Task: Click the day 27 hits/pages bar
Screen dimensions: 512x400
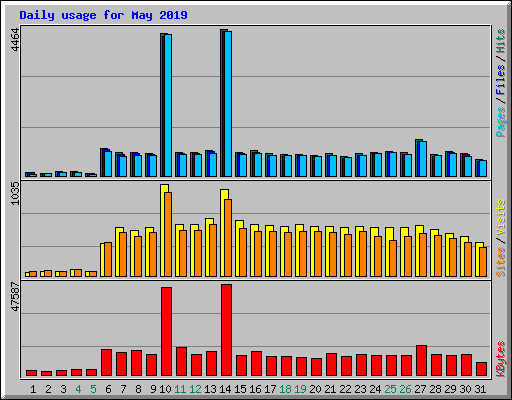Action: pos(421,158)
